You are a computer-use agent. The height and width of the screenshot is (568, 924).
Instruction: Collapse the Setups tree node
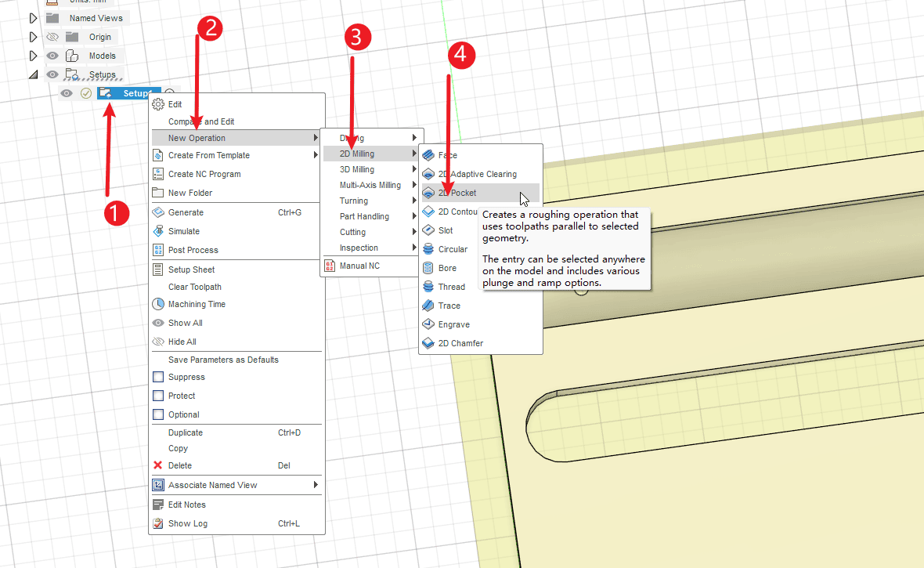click(x=33, y=74)
